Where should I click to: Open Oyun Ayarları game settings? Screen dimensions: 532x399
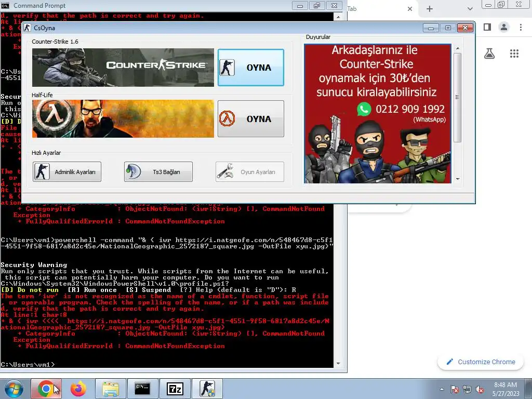tap(250, 171)
